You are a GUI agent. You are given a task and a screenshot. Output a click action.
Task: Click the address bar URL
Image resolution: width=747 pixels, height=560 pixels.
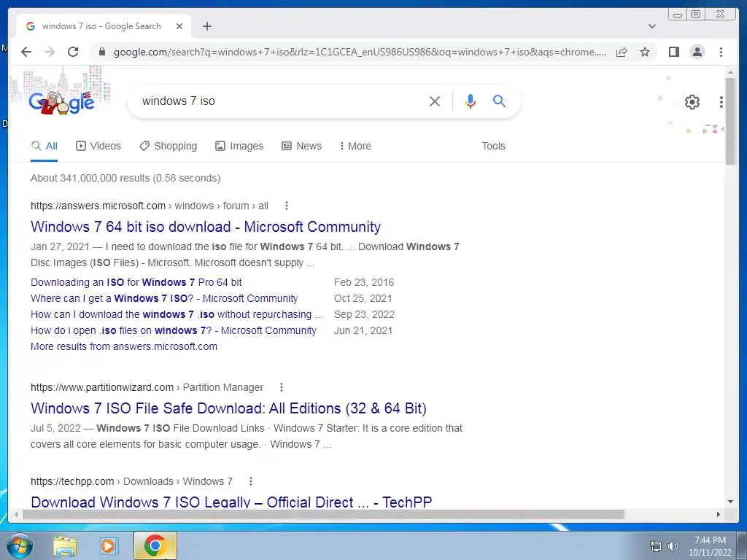[x=360, y=52]
